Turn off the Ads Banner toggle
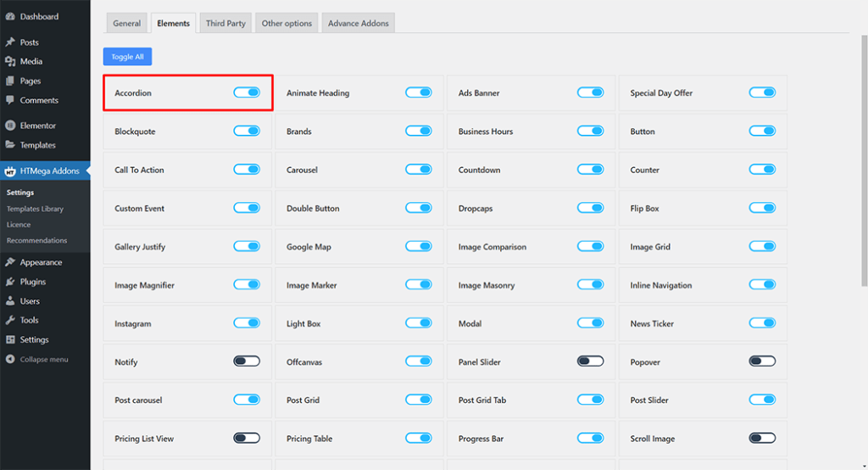The image size is (868, 470). coord(590,92)
